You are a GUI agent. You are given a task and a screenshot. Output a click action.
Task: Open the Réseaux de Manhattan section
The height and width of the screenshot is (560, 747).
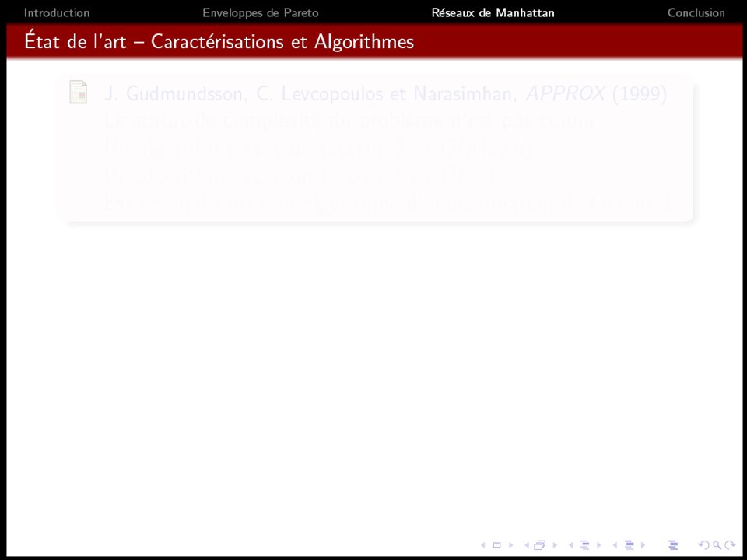coord(493,13)
